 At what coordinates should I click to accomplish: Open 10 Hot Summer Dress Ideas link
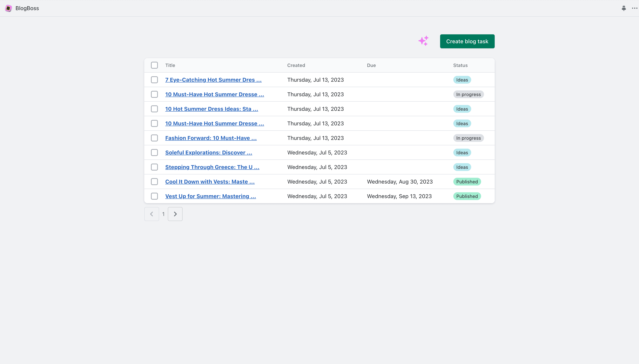point(212,109)
